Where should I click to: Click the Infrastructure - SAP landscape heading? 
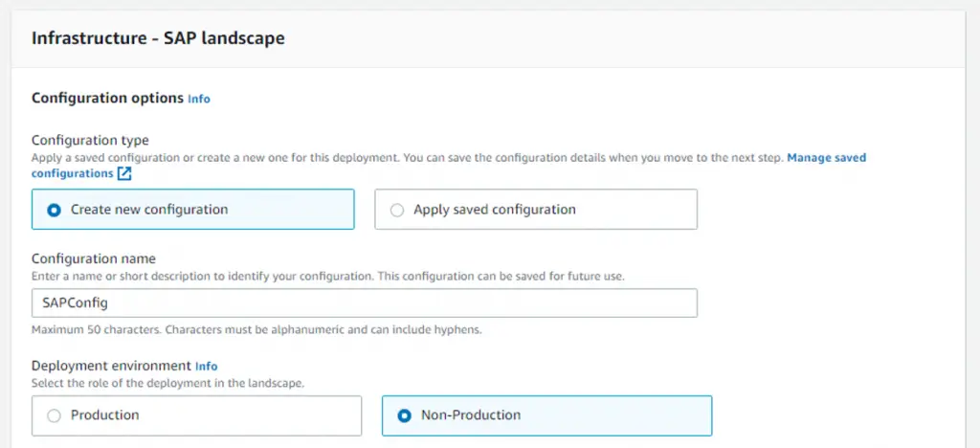click(x=158, y=38)
